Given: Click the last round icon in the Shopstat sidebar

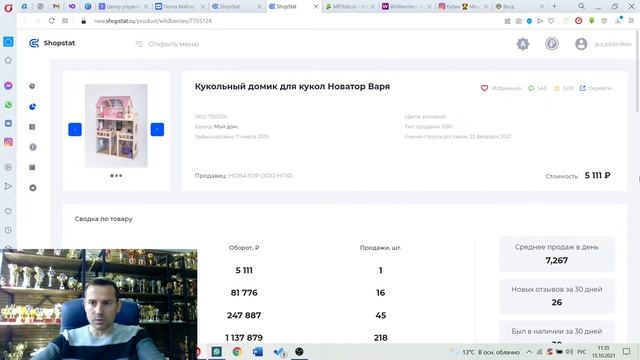Looking at the screenshot, I should (33, 188).
